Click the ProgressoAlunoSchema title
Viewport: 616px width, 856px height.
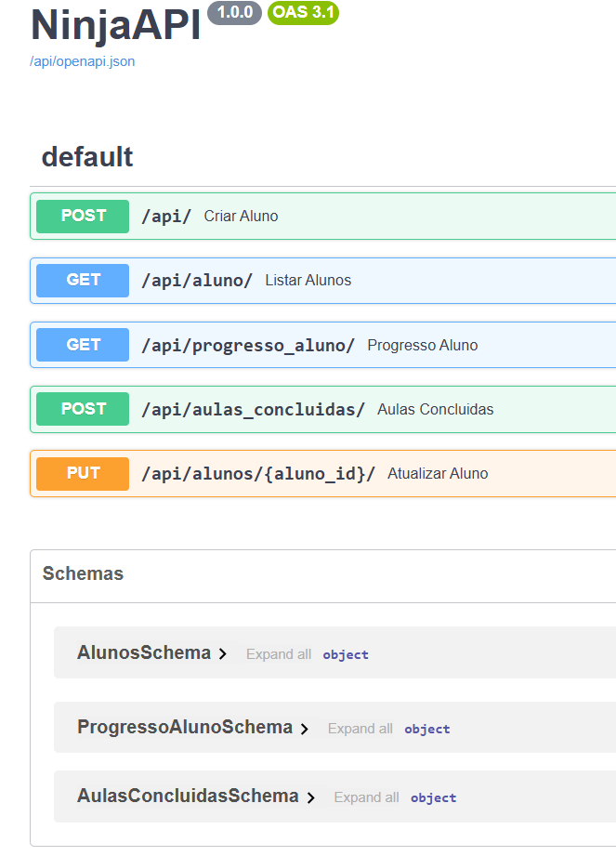click(x=185, y=727)
